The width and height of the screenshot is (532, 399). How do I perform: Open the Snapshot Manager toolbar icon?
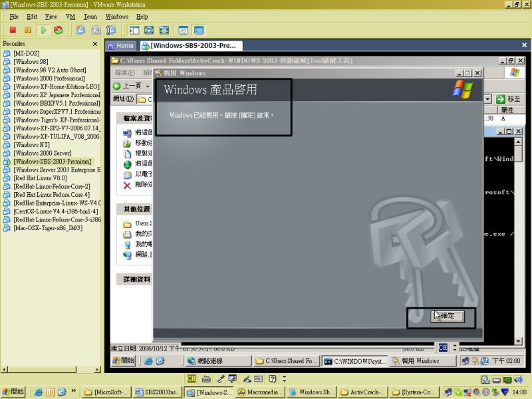tap(111, 30)
